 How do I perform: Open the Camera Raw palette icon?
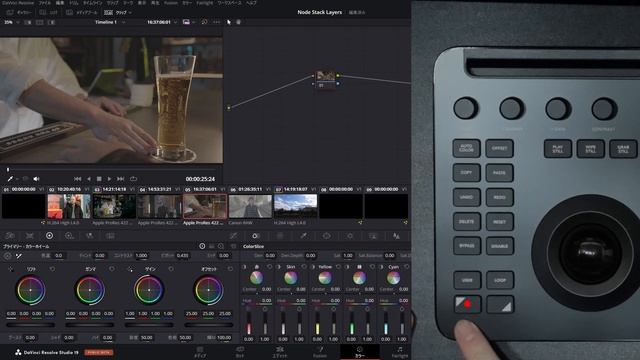point(10,236)
